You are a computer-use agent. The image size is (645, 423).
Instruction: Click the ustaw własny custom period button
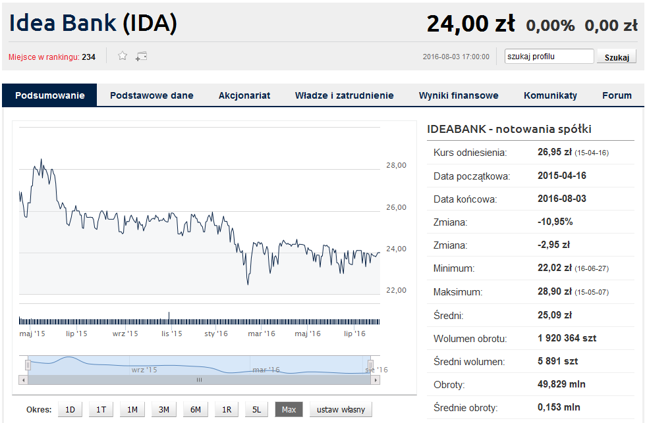coord(341,409)
